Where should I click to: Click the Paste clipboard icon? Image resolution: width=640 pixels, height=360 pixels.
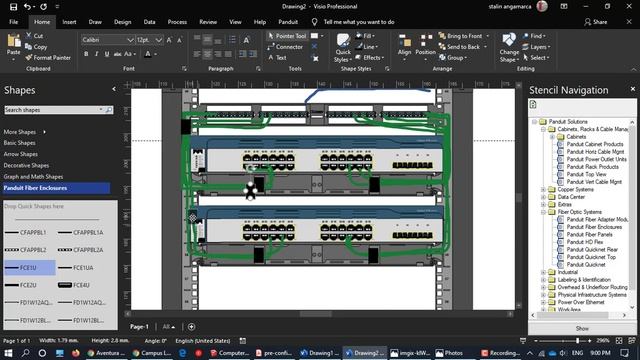pyautogui.click(x=13, y=41)
